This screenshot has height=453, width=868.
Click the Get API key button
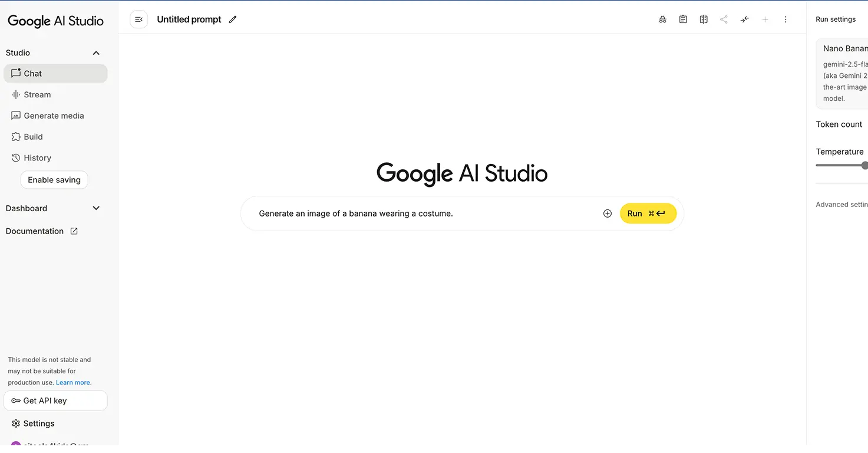55,401
